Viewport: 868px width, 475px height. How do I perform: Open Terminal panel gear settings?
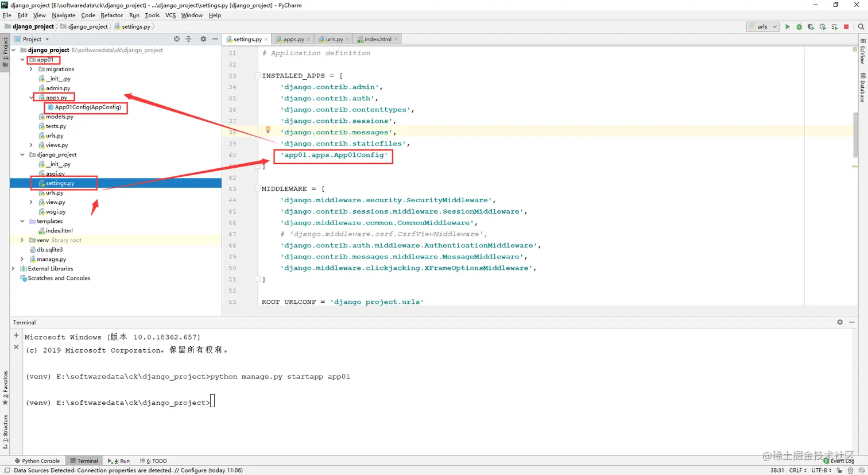coord(840,322)
